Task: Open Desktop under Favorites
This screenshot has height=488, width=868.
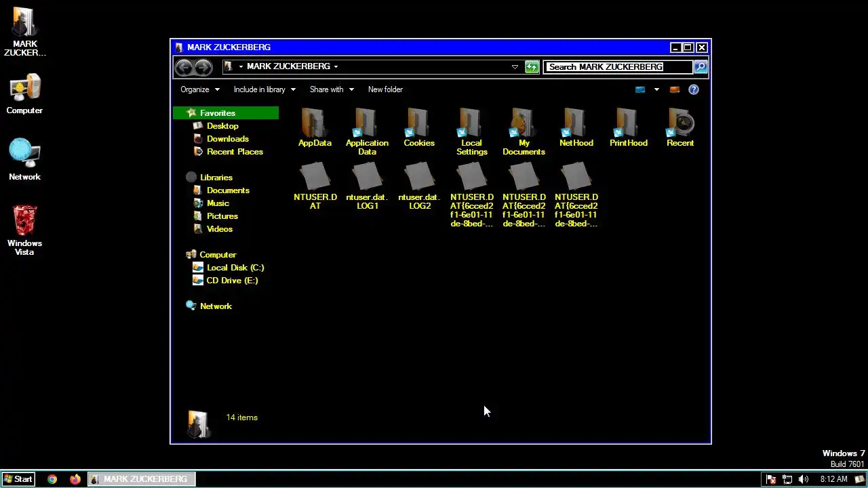Action: pos(222,126)
